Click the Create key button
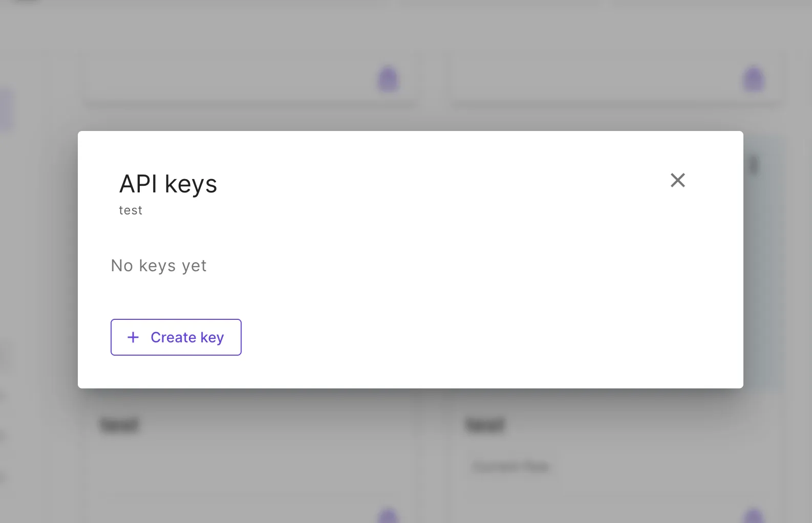This screenshot has width=812, height=523. (176, 337)
